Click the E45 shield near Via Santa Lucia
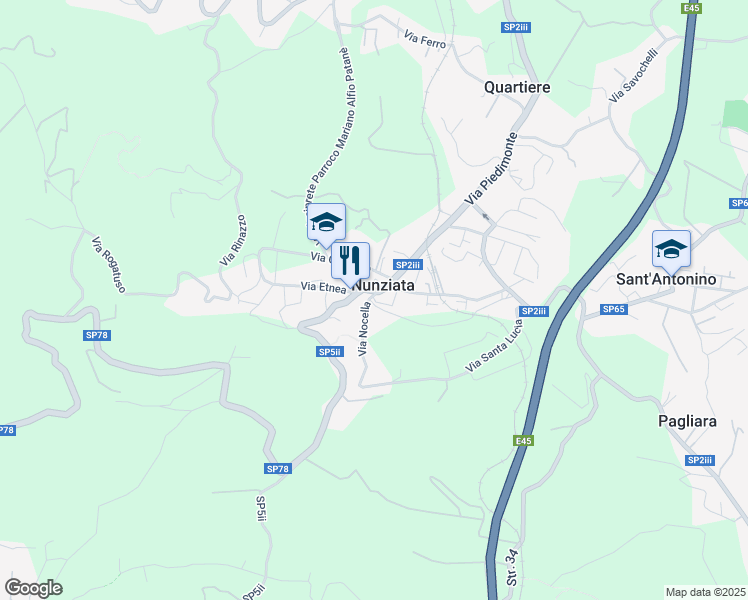 523,441
